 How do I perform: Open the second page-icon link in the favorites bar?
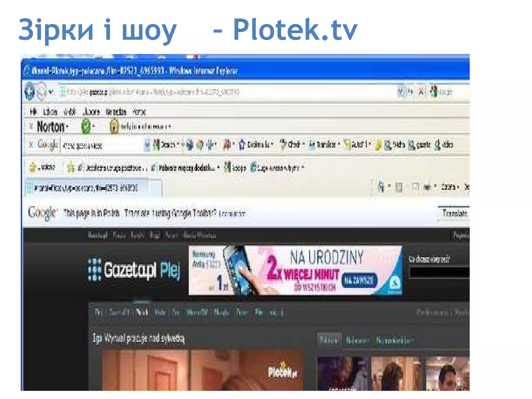185,168
